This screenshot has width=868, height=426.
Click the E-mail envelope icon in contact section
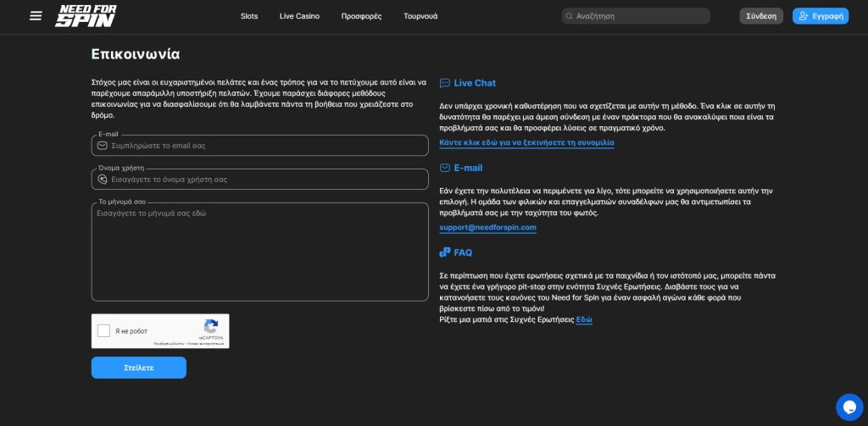(445, 168)
